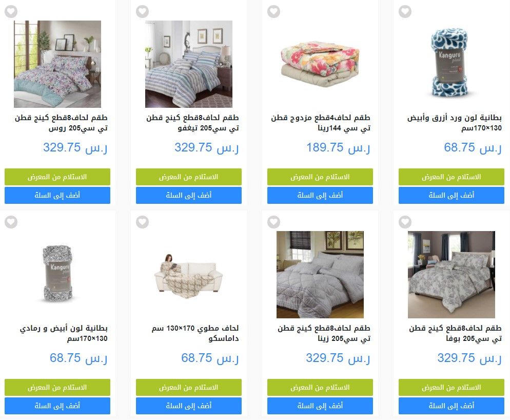Screen dimensions: 510x420
Task: Toggle wishlist heart on blue and white blanket
Action: [x=405, y=12]
